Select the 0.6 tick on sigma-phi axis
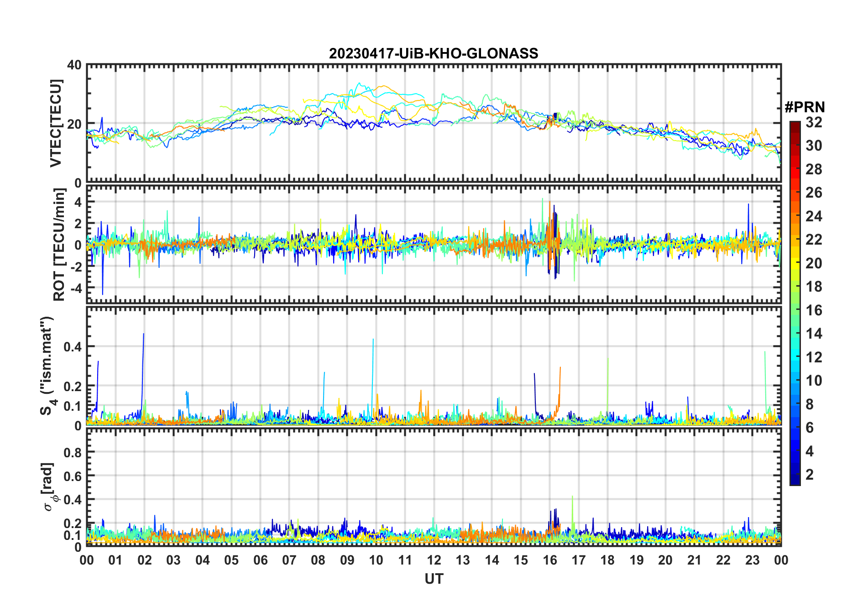Image resolution: width=868 pixels, height=607 pixels. point(72,476)
